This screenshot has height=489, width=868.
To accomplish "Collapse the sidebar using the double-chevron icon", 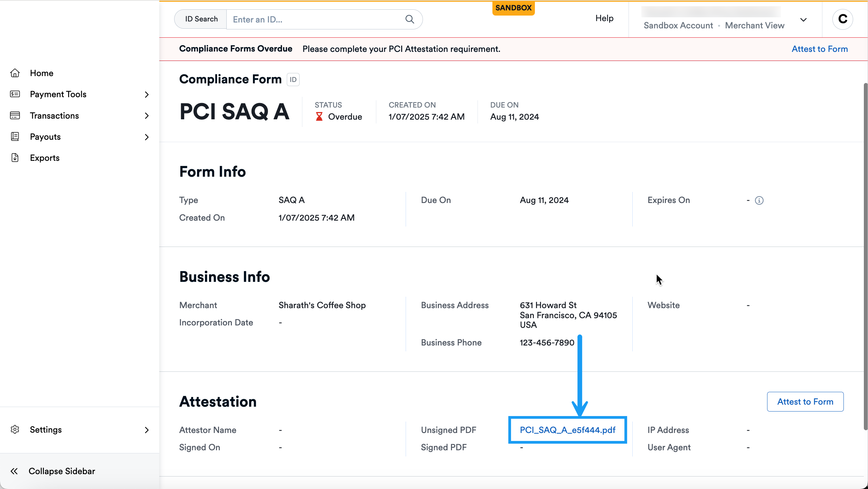I will point(15,471).
